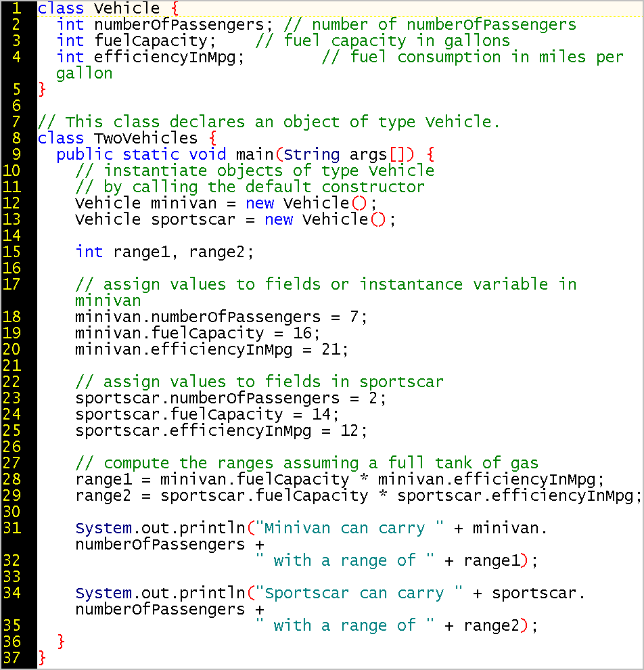The width and height of the screenshot is (644, 670).
Task: Click the closing red brace on line 5
Action: tap(41, 89)
